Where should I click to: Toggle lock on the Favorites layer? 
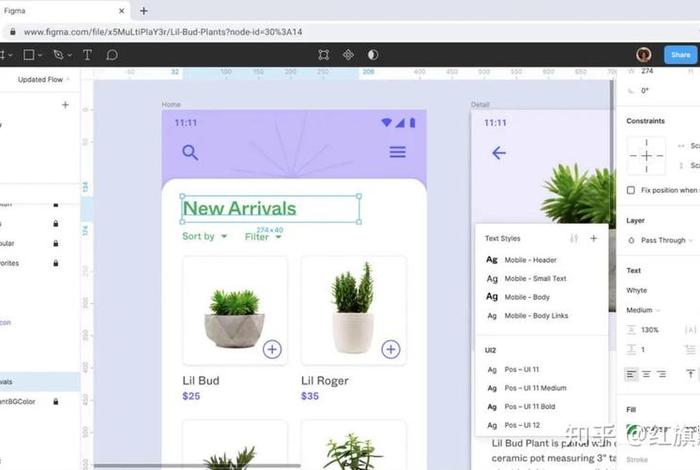[x=56, y=263]
